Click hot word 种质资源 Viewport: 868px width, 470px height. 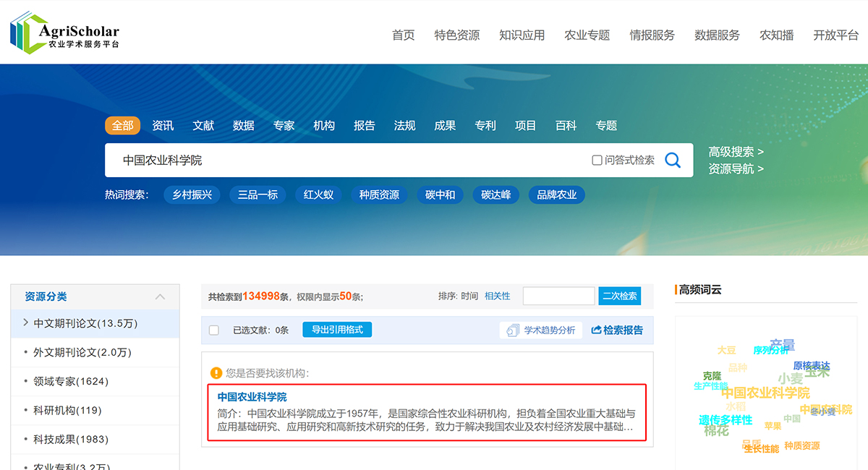(379, 195)
